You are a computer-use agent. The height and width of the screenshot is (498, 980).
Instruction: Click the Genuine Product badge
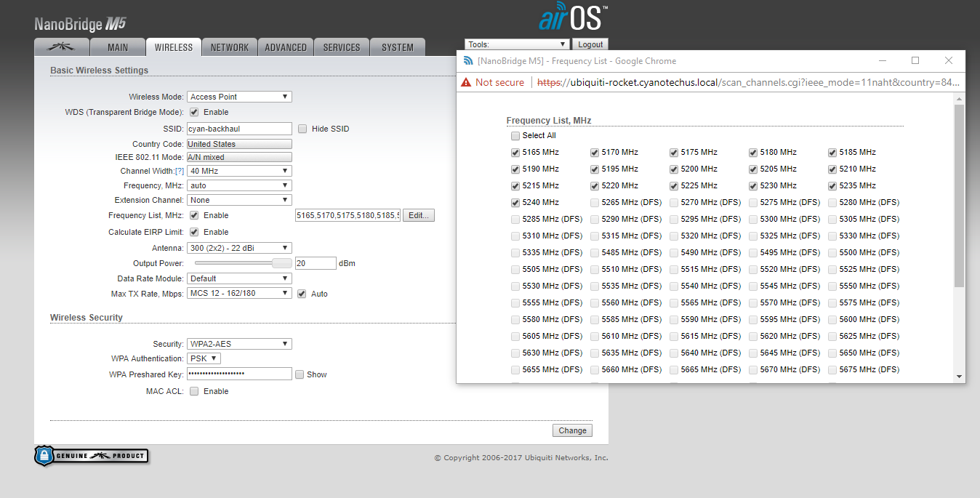pos(92,456)
